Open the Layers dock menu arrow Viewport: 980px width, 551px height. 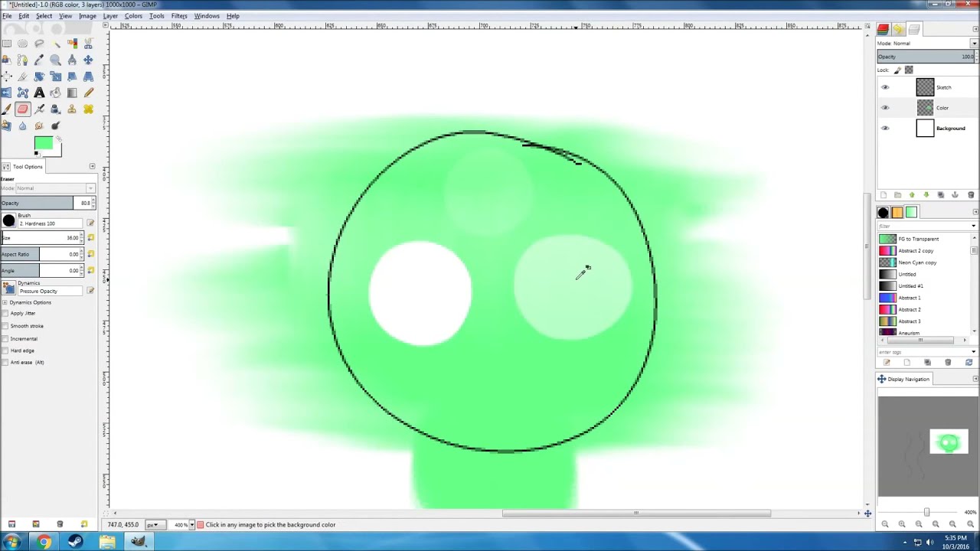[975, 29]
